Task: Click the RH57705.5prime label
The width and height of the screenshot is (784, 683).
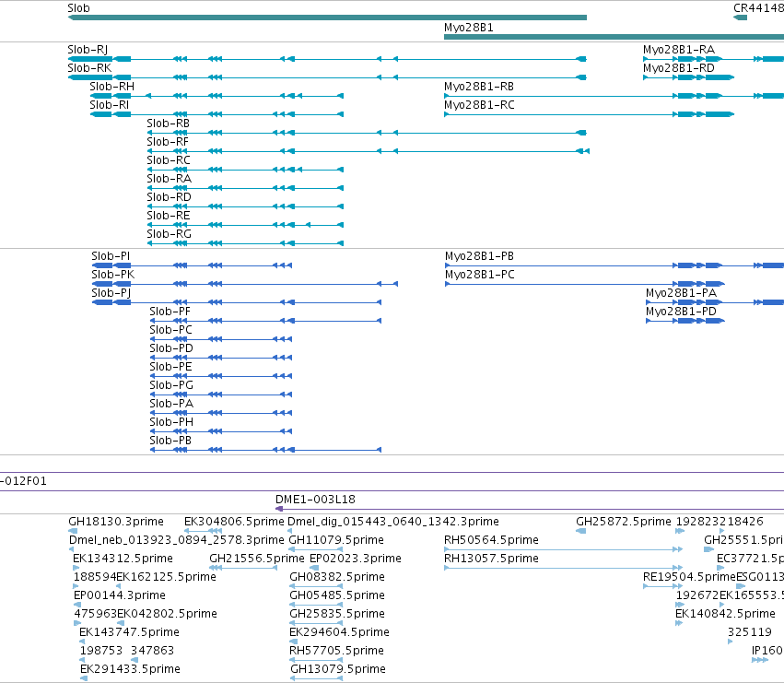Action: point(336,652)
